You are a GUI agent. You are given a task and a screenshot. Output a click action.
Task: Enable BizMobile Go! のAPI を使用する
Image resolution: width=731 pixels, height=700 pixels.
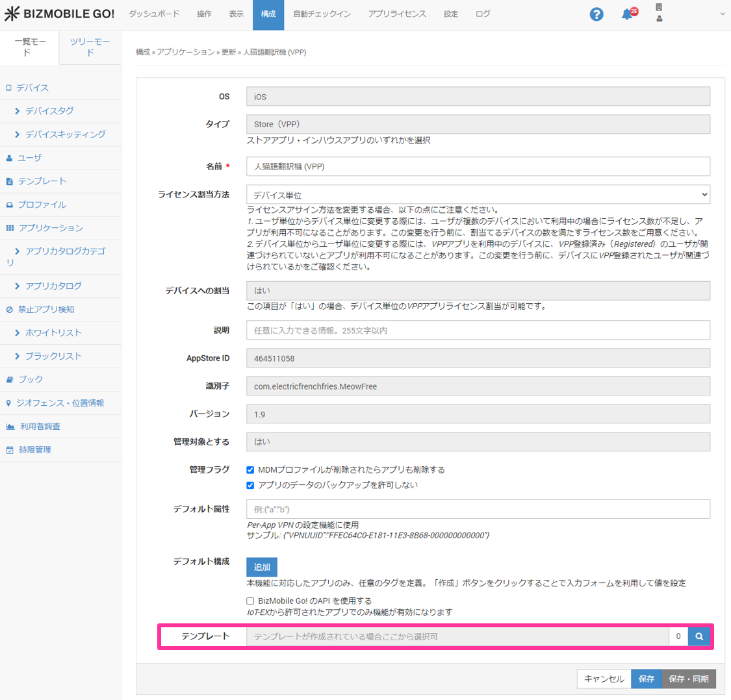pyautogui.click(x=250, y=601)
